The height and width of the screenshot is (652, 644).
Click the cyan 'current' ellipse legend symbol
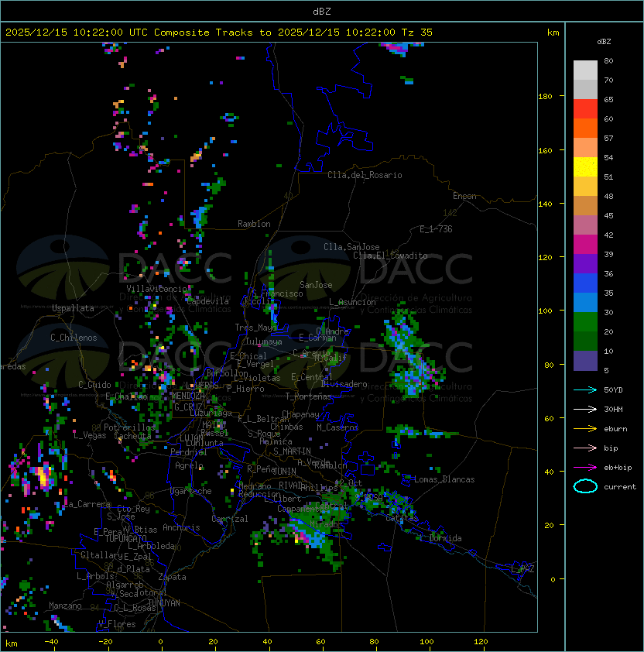tap(585, 486)
